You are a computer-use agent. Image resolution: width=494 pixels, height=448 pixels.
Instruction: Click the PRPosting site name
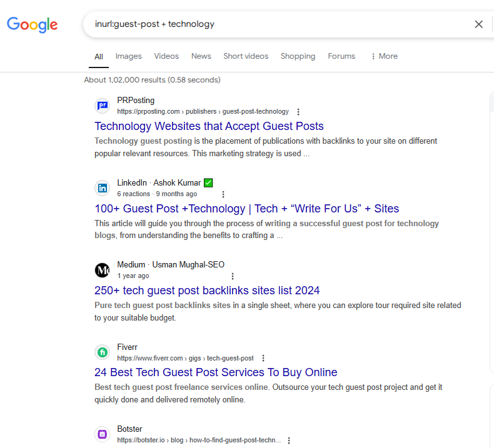pyautogui.click(x=136, y=100)
